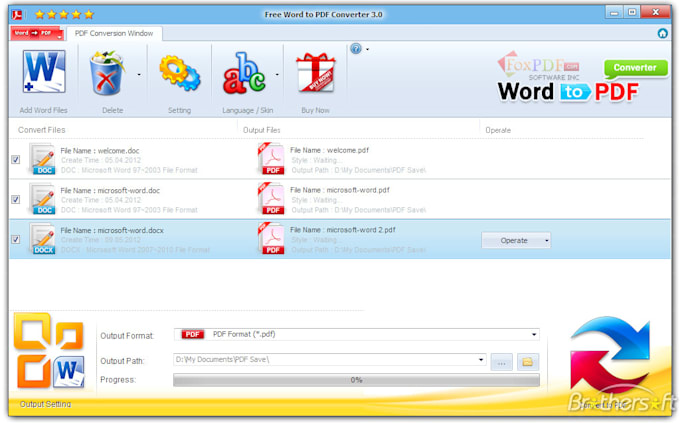
Task: Click the blue help question mark icon
Action: pos(356,49)
